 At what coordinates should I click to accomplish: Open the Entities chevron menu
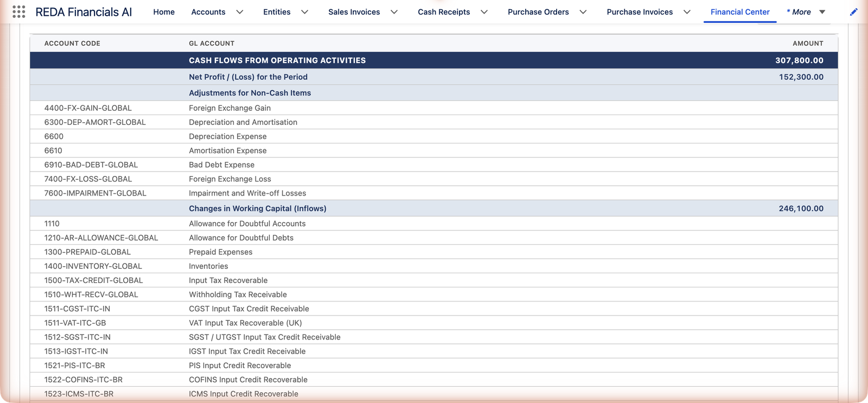pyautogui.click(x=305, y=12)
